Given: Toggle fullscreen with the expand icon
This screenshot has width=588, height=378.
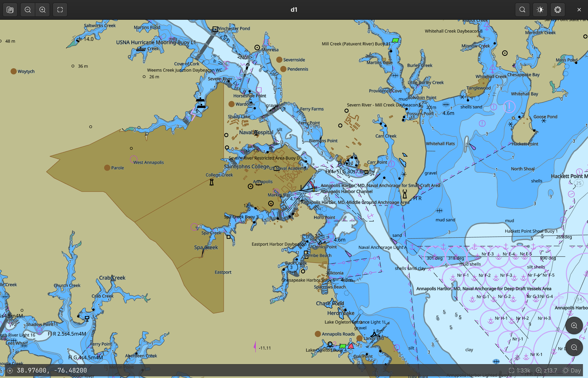Looking at the screenshot, I should [x=60, y=10].
